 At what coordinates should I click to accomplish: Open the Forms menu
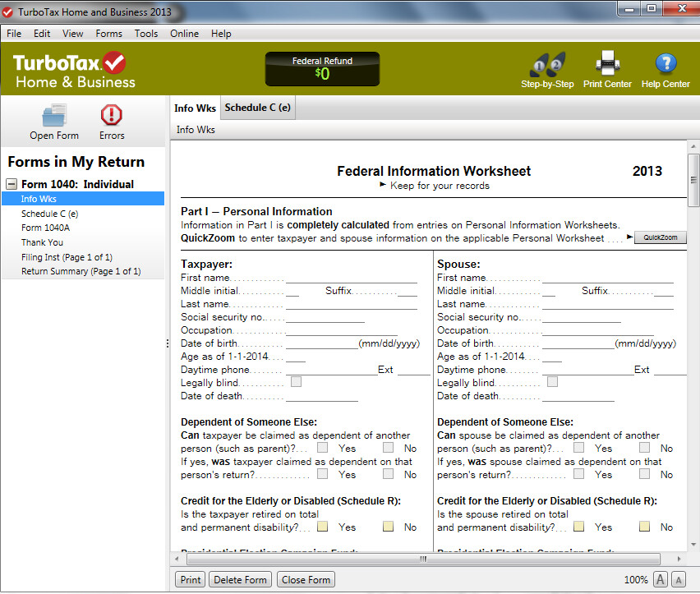point(108,34)
